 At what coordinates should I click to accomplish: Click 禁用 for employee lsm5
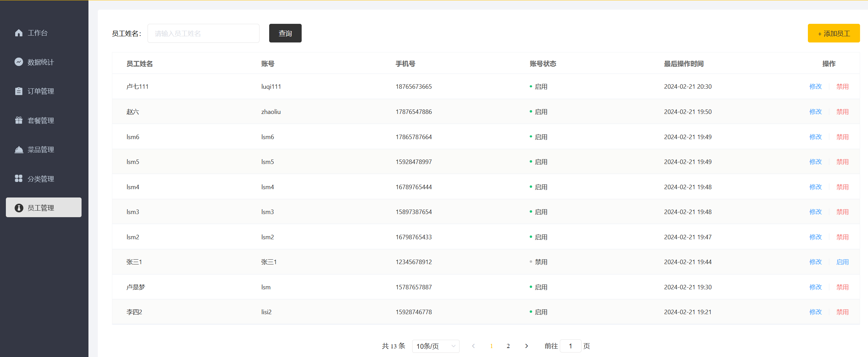coord(842,162)
